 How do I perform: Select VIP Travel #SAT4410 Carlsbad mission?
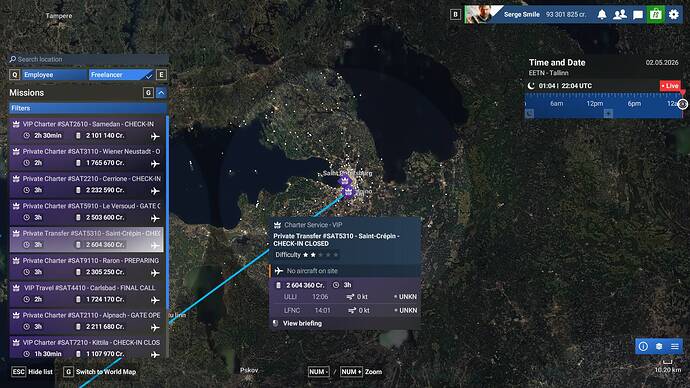86,293
